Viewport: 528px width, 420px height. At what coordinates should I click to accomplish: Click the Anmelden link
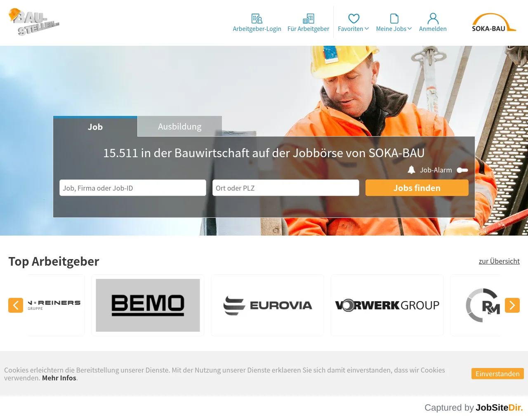coord(433,29)
